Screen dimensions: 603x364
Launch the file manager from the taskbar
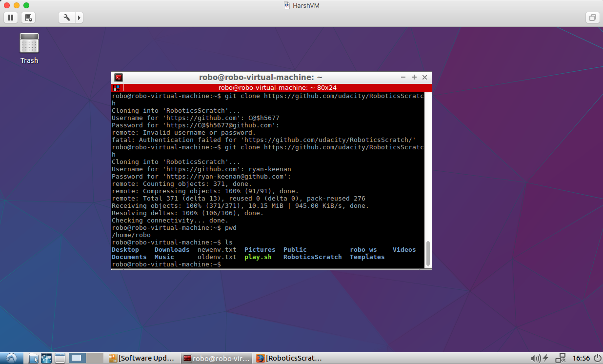pyautogui.click(x=33, y=358)
